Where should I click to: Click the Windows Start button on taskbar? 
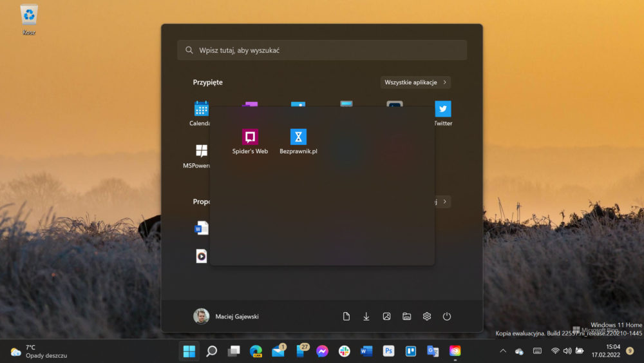pyautogui.click(x=189, y=351)
